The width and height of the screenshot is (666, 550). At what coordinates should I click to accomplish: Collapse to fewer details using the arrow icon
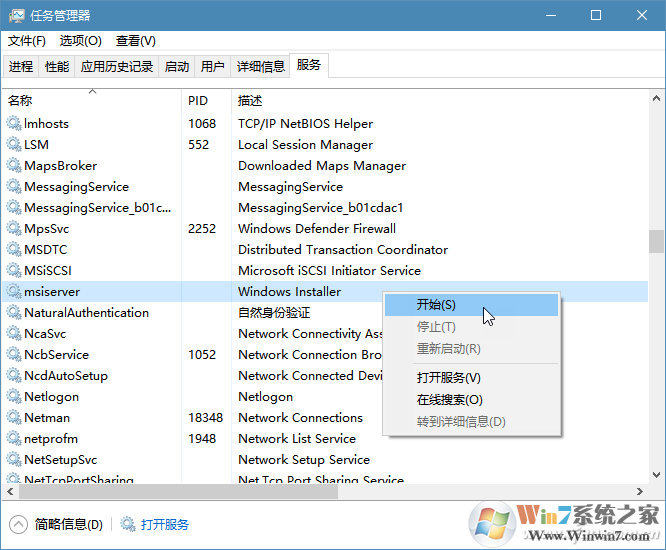18,524
